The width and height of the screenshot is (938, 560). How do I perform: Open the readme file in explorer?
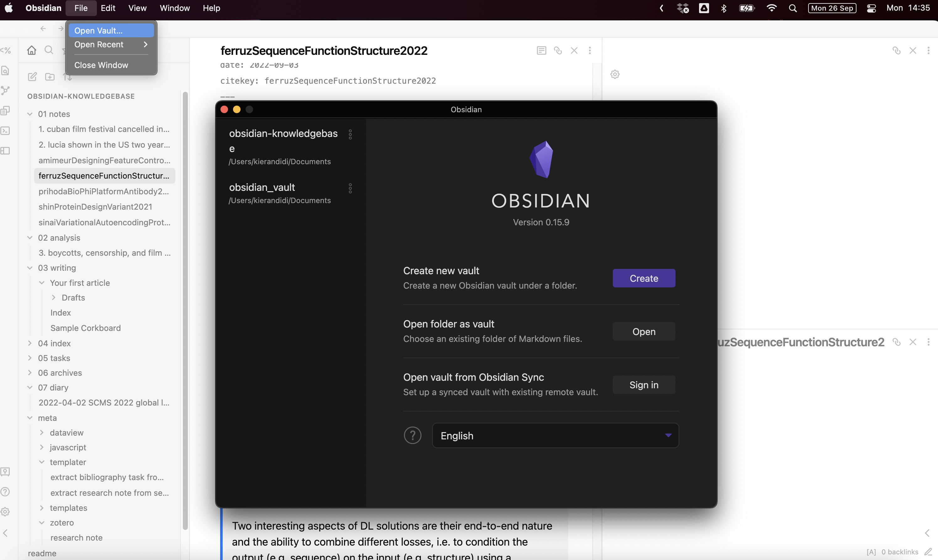point(42,553)
